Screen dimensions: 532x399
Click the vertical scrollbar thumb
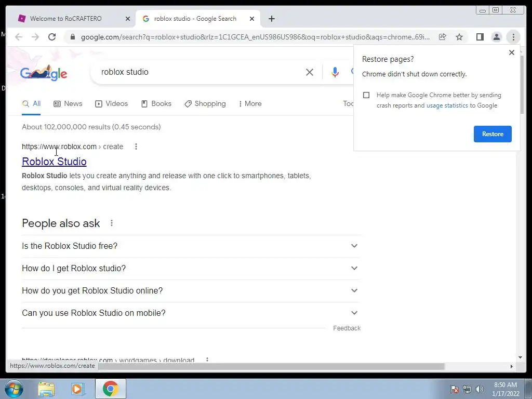click(x=521, y=85)
